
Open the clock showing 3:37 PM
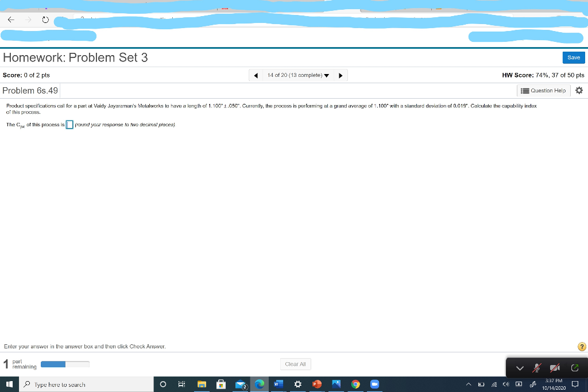[x=554, y=384]
